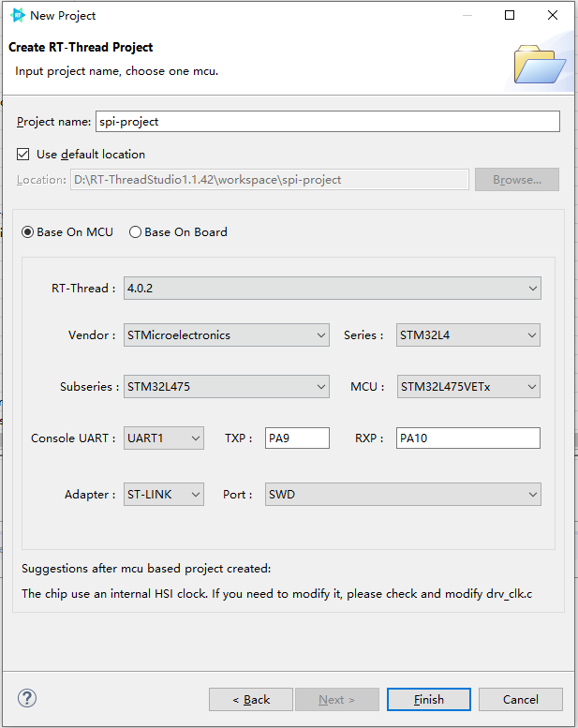Select Base On MCU radio button
The height and width of the screenshot is (728, 578).
(28, 232)
